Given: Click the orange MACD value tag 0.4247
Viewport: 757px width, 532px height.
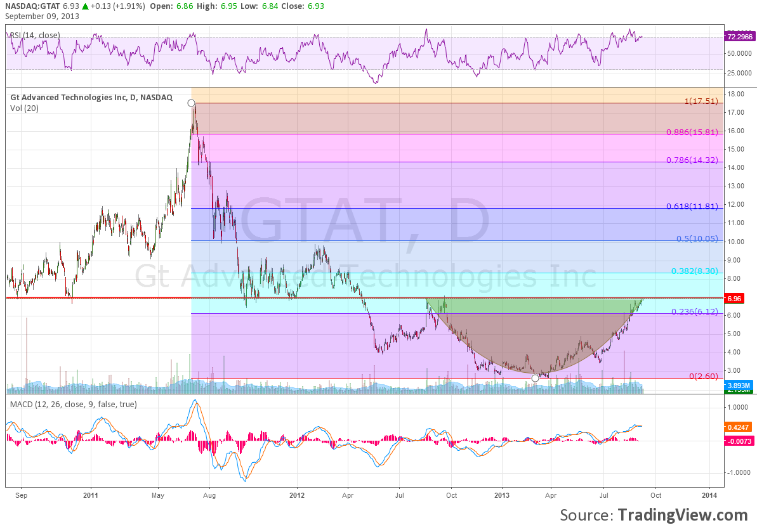Looking at the screenshot, I should [738, 427].
